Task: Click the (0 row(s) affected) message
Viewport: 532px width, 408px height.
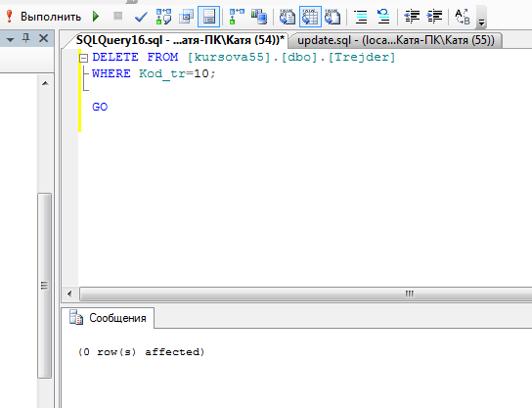Action: [141, 352]
